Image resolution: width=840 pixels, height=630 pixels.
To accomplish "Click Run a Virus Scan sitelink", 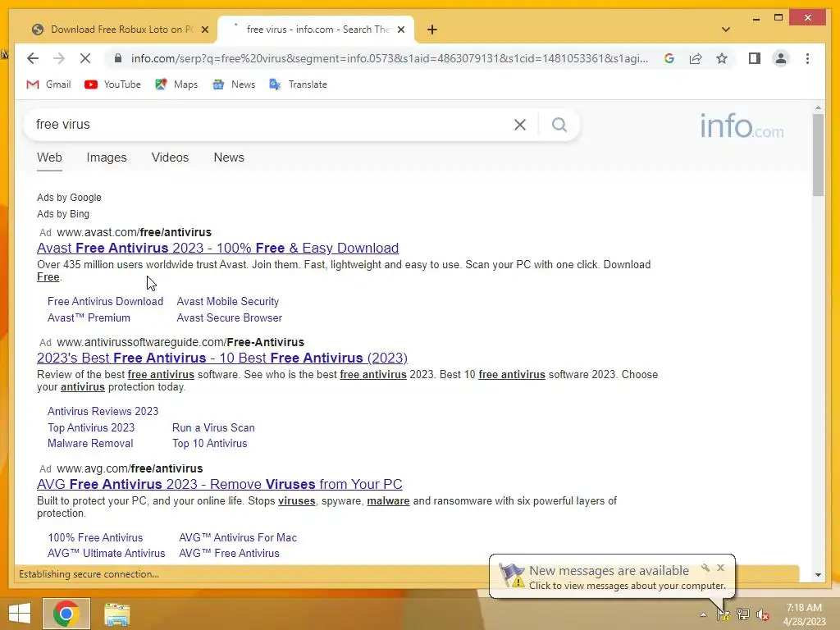I will [213, 427].
